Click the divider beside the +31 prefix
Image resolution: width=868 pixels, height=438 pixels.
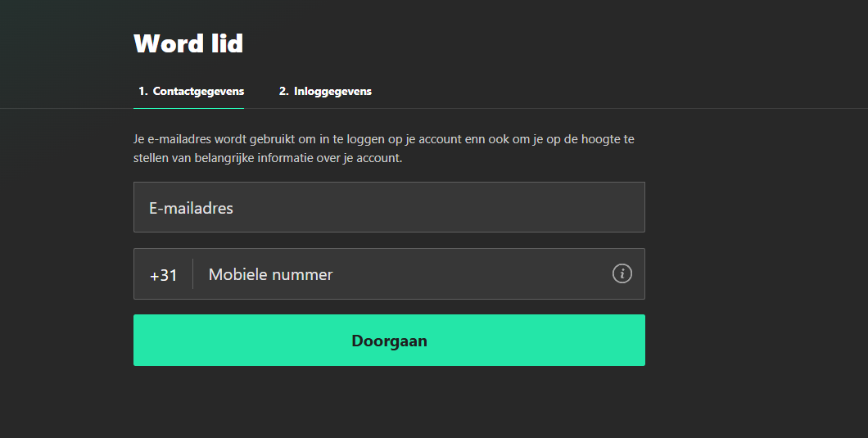coord(193,274)
